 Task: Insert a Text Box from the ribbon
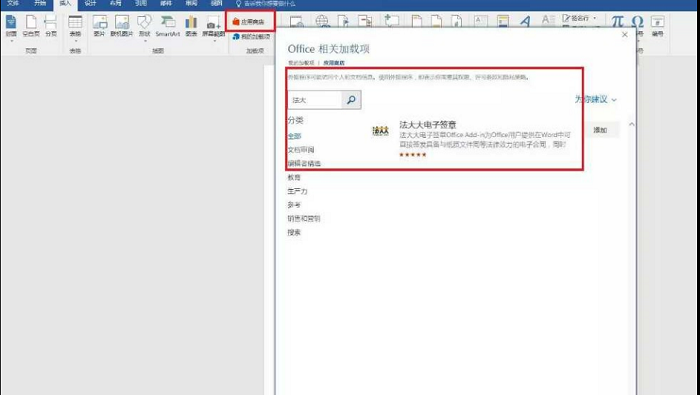(480, 21)
